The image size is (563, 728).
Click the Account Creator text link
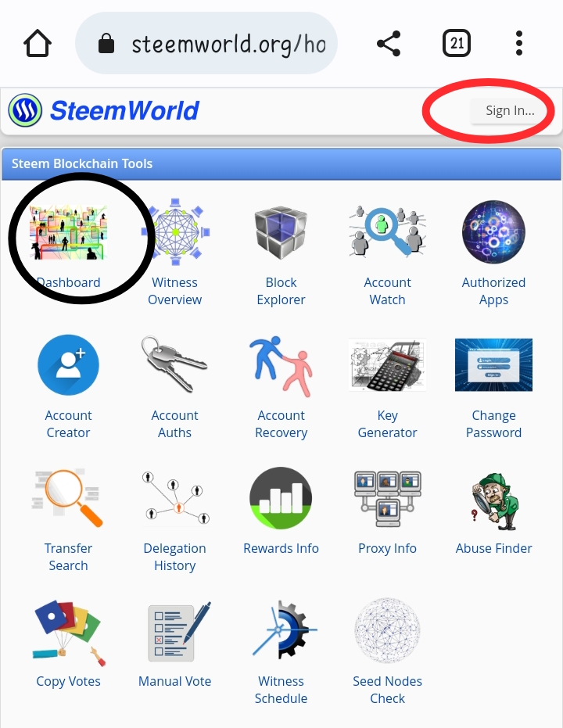coord(68,424)
